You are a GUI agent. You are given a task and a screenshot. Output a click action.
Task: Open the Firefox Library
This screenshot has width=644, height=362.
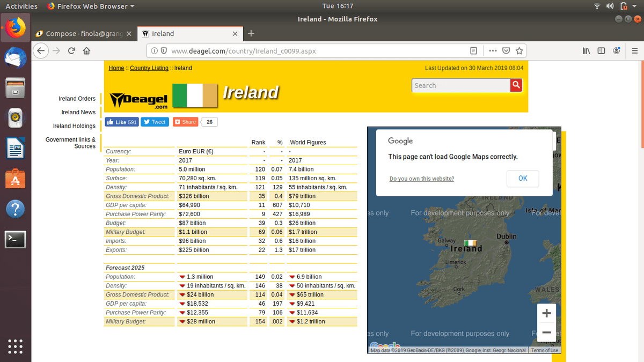[587, 51]
